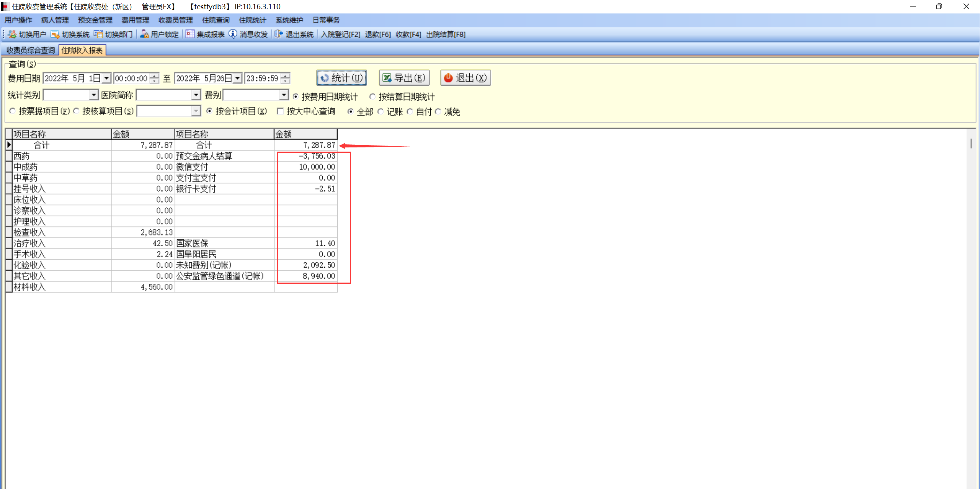Click the 退出(X) button

[465, 78]
